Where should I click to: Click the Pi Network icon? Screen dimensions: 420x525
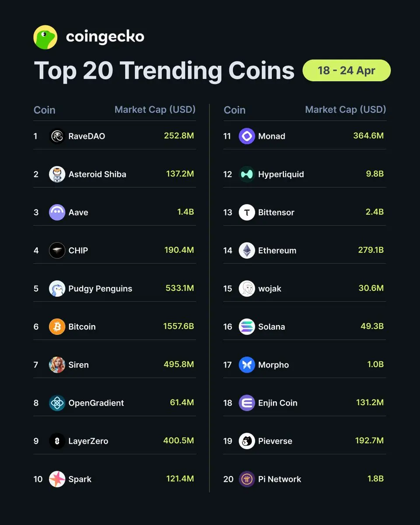pyautogui.click(x=247, y=479)
